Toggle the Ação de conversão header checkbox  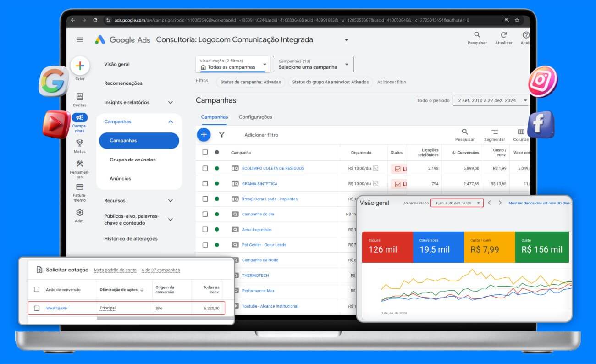(37, 289)
